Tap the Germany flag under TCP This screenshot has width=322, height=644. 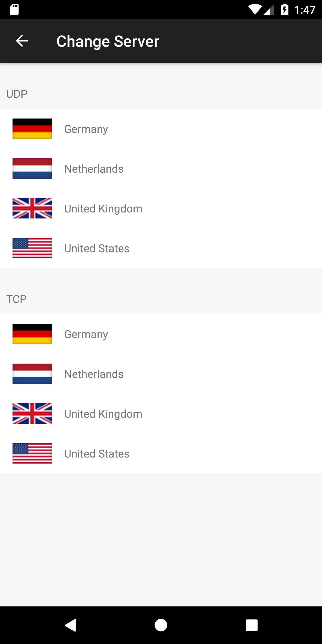[x=32, y=334]
